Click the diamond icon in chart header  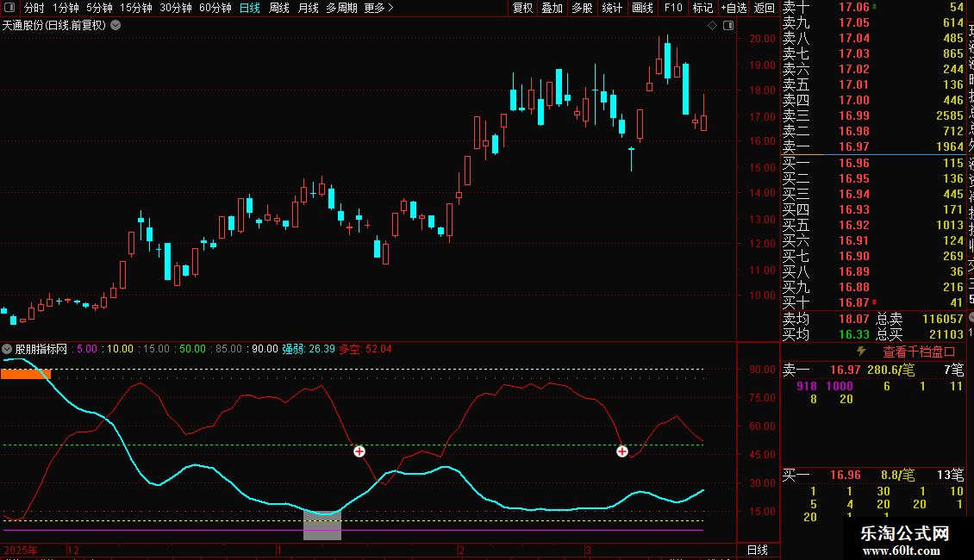[712, 26]
